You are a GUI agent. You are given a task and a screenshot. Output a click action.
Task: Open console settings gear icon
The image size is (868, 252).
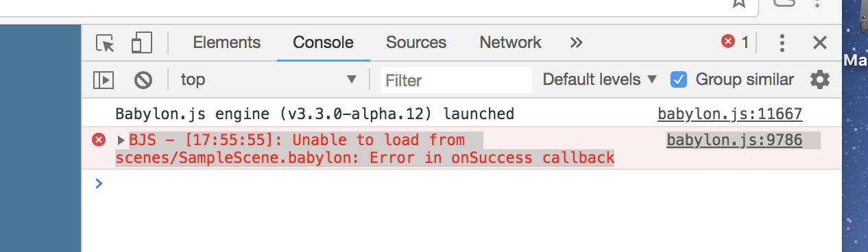(x=820, y=79)
